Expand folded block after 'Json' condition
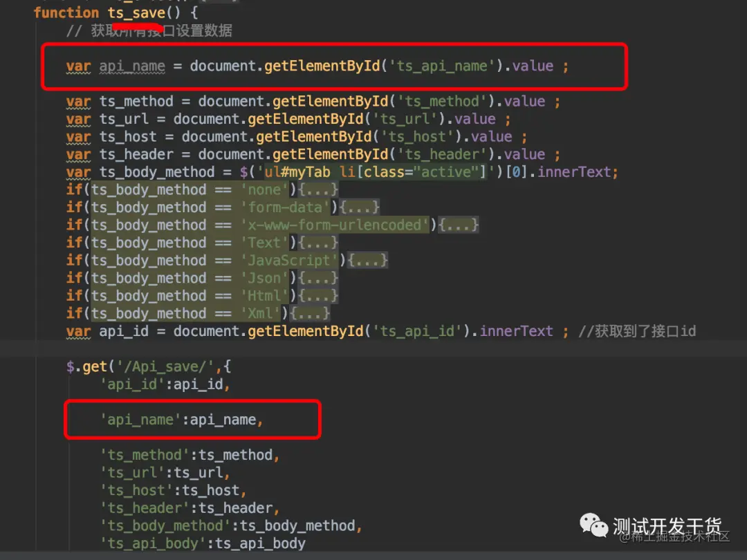The height and width of the screenshot is (560, 747). click(x=318, y=278)
